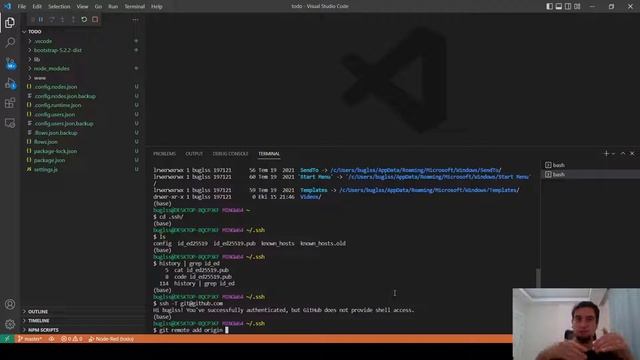Create a new terminal with plus icon
Screen dimensions: 640x360
pos(606,153)
